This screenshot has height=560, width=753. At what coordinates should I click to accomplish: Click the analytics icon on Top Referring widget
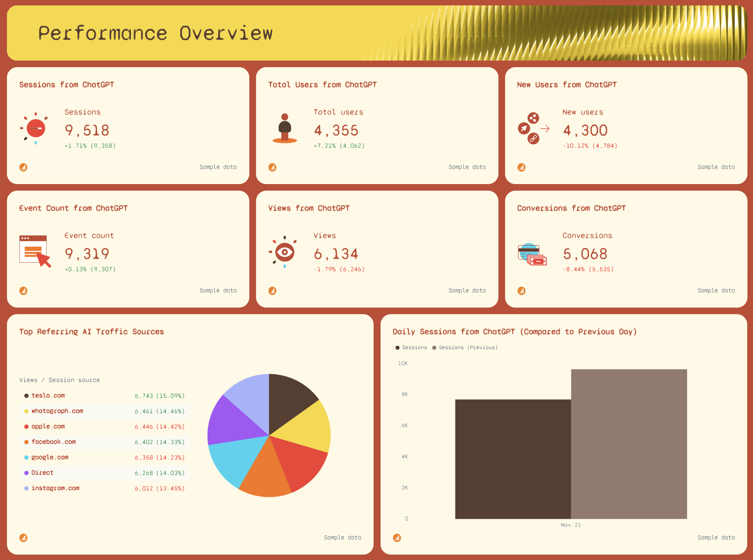tap(23, 537)
